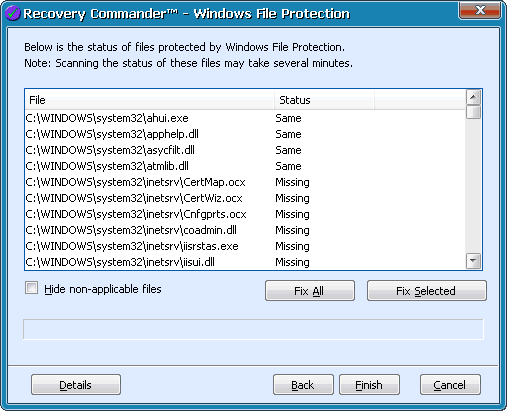Viewport: 507px width, 411px height.
Task: Select the CertMap.ocx file row
Action: pyautogui.click(x=245, y=182)
